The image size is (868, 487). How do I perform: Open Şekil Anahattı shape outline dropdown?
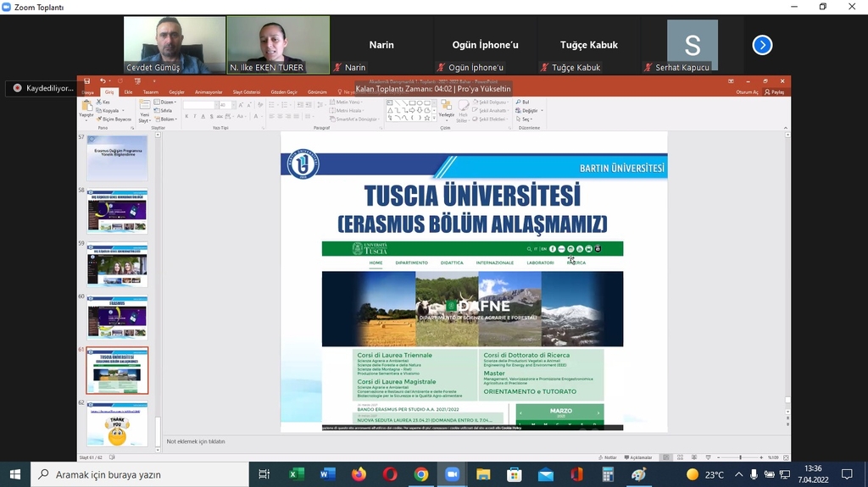[x=490, y=110]
